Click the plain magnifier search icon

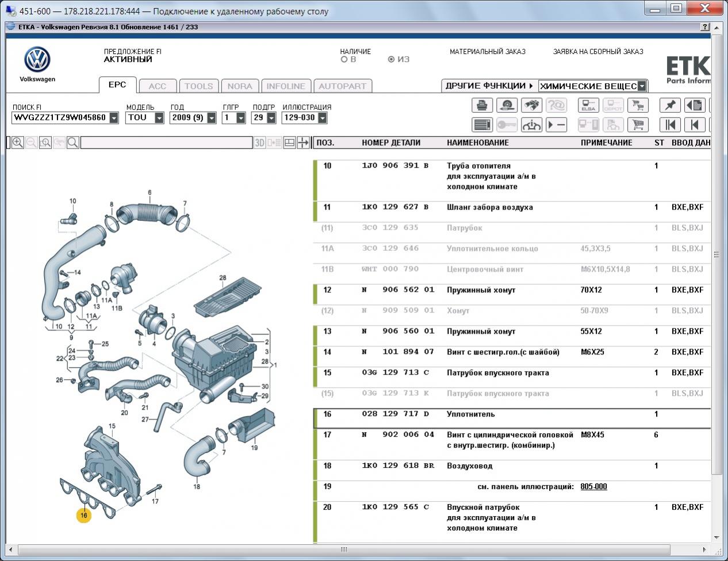click(x=73, y=143)
